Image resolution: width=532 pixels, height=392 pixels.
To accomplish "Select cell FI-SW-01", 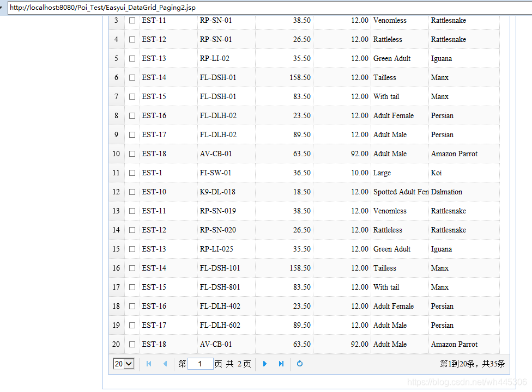I will click(226, 173).
